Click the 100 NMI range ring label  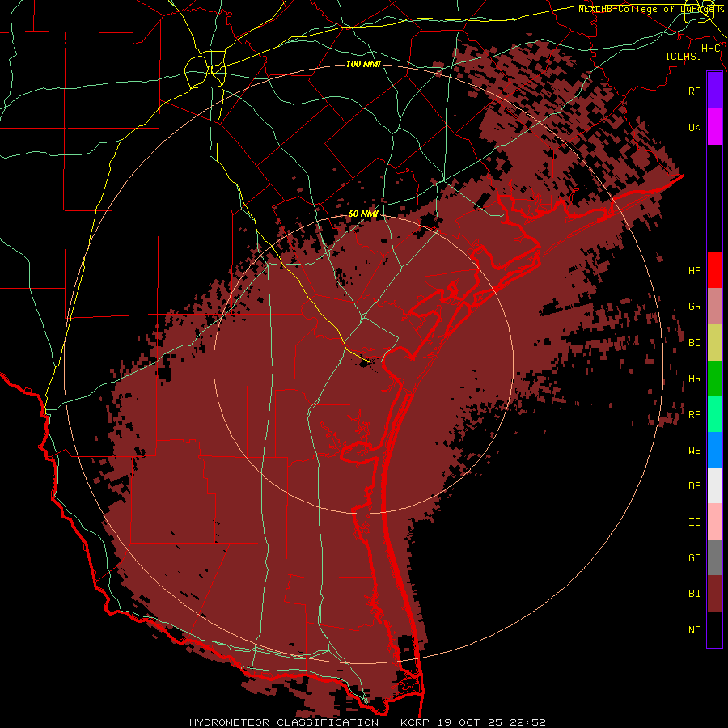[363, 64]
